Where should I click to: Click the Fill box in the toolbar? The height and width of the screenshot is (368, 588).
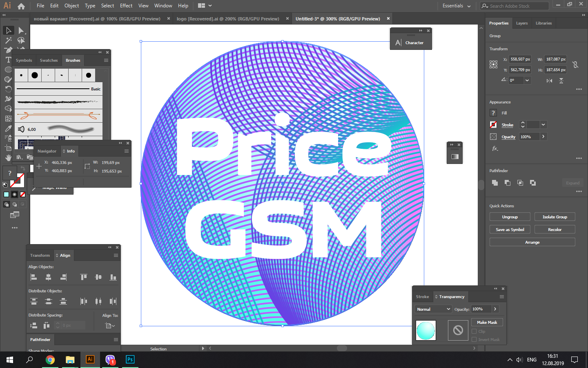[10, 173]
